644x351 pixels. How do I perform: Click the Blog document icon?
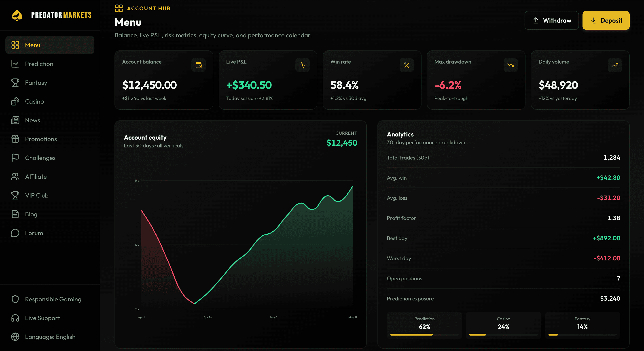coord(15,214)
